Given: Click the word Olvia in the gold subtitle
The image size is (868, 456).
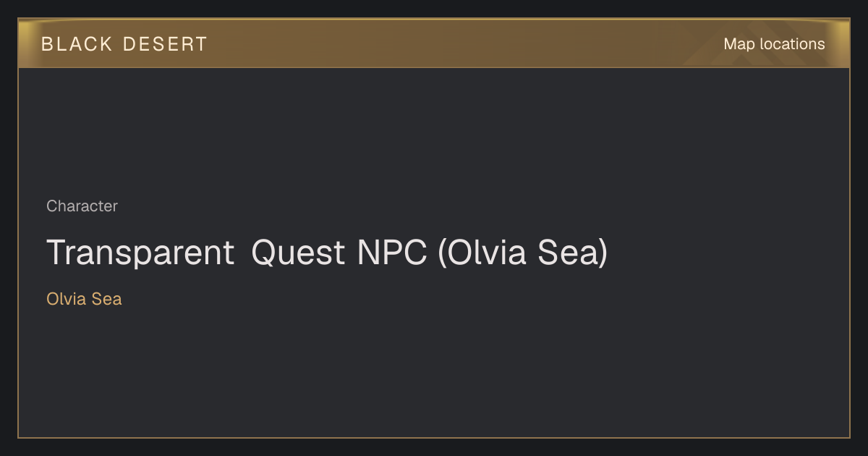Looking at the screenshot, I should [x=66, y=299].
